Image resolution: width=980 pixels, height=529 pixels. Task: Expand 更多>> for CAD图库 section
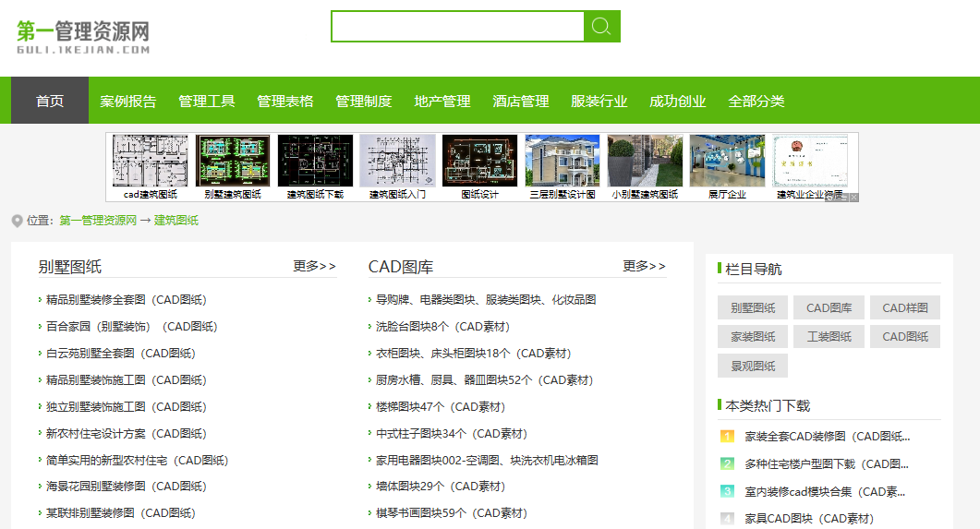coord(645,266)
